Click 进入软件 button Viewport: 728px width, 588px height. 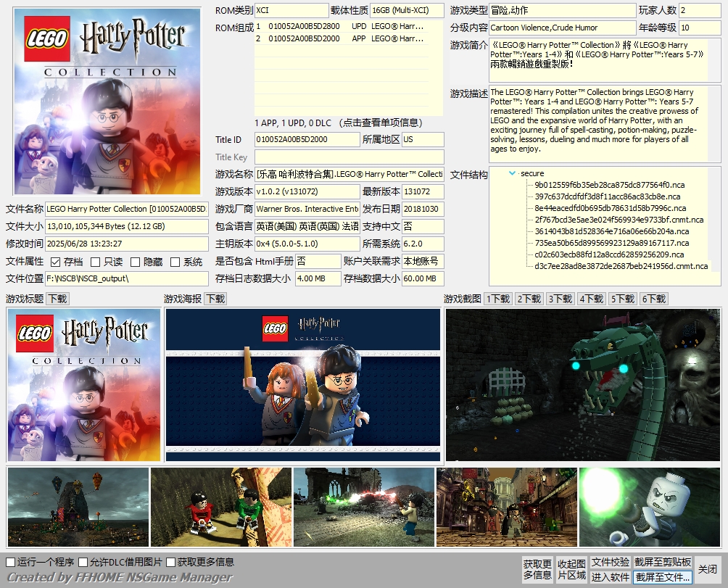[610, 577]
